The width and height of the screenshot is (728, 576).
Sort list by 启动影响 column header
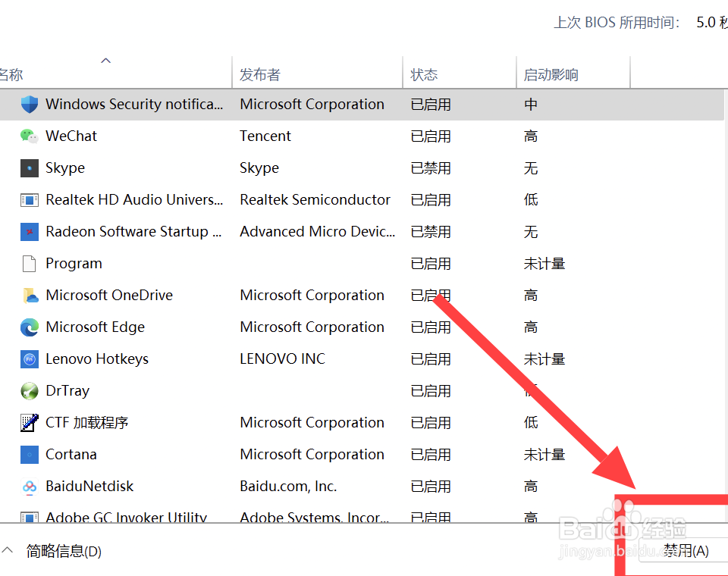coord(551,74)
